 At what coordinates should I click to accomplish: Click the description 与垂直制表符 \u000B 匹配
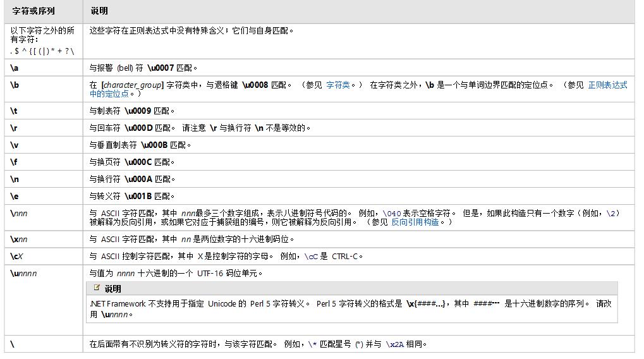click(140, 145)
